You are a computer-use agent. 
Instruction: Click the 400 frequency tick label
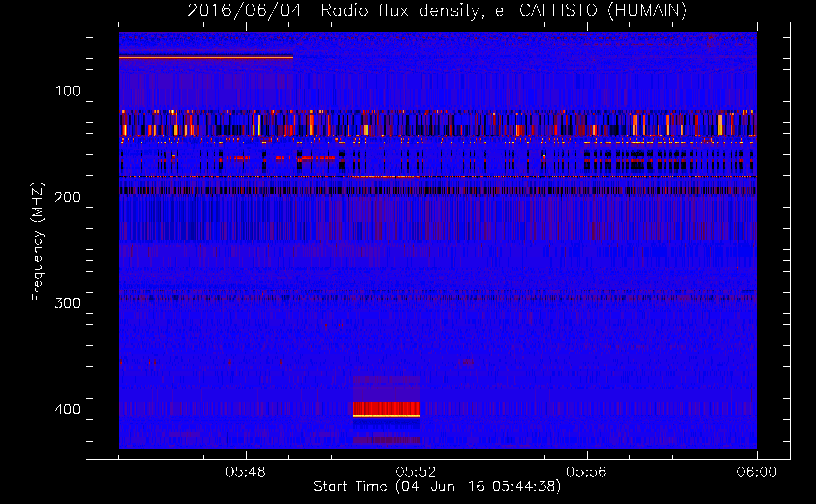pyautogui.click(x=68, y=409)
